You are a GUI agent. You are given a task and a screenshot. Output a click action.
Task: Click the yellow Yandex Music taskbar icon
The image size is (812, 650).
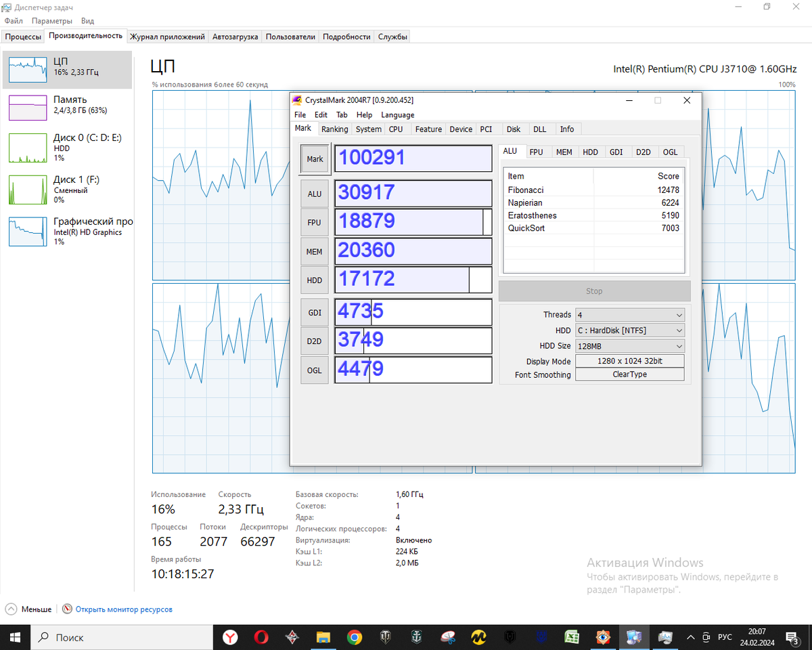coord(479,637)
